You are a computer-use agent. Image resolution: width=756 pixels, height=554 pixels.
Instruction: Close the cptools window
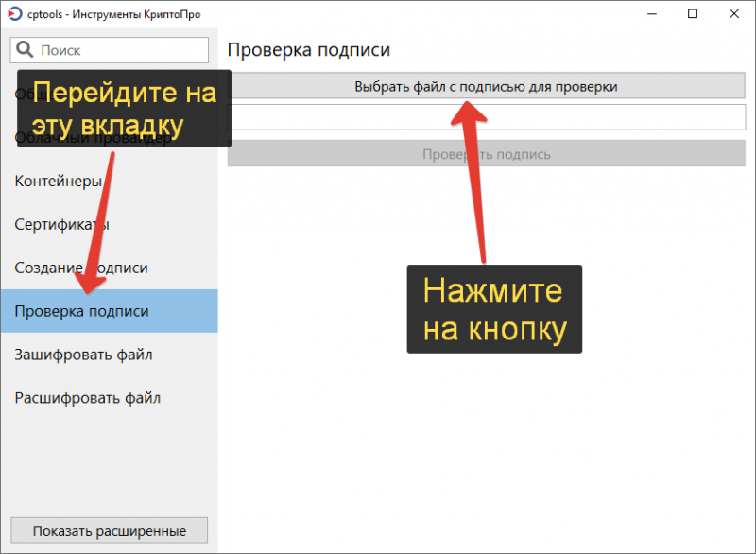pos(734,14)
